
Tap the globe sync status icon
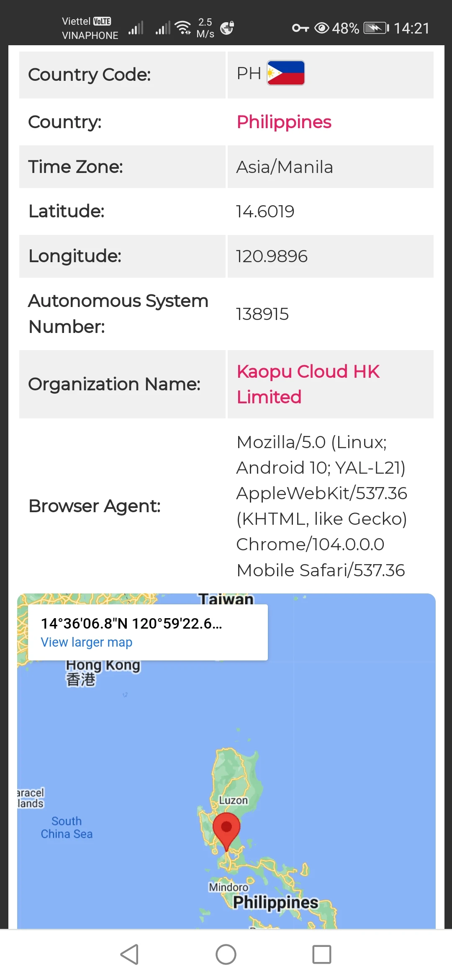tap(227, 28)
